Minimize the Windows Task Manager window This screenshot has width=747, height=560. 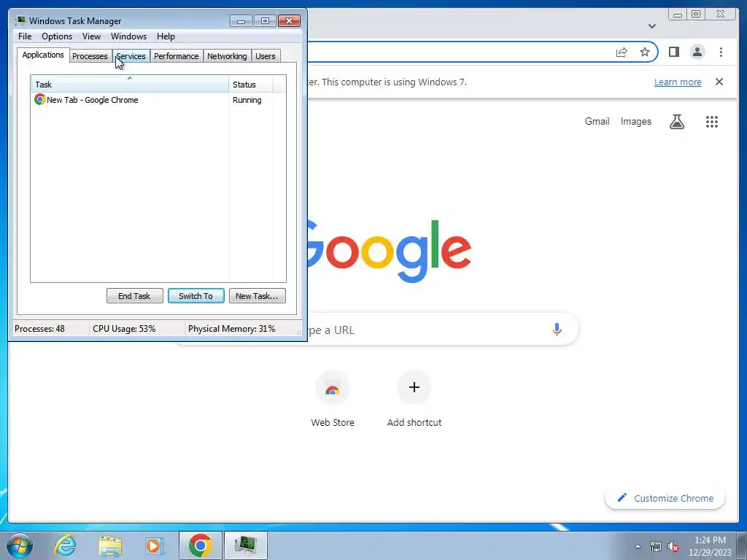coord(241,21)
